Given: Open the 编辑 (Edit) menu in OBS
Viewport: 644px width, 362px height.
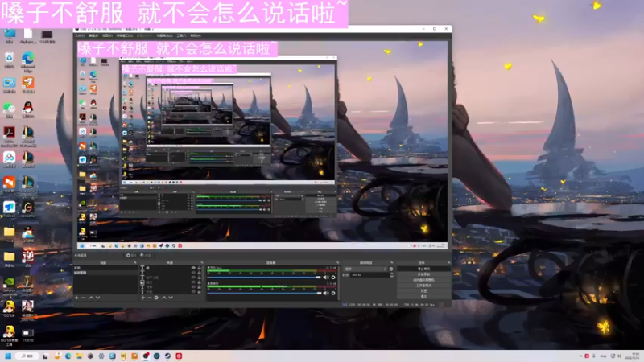Looking at the screenshot, I should click(x=93, y=35).
